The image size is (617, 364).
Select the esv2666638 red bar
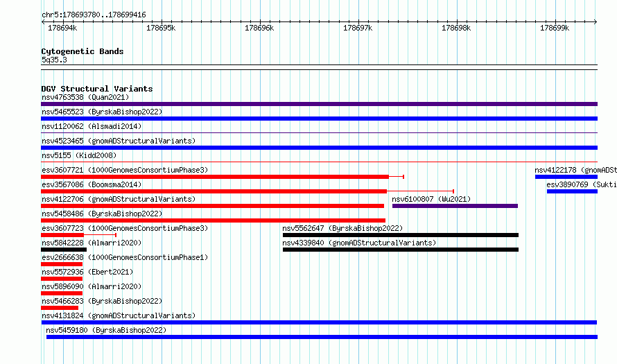[x=62, y=264]
